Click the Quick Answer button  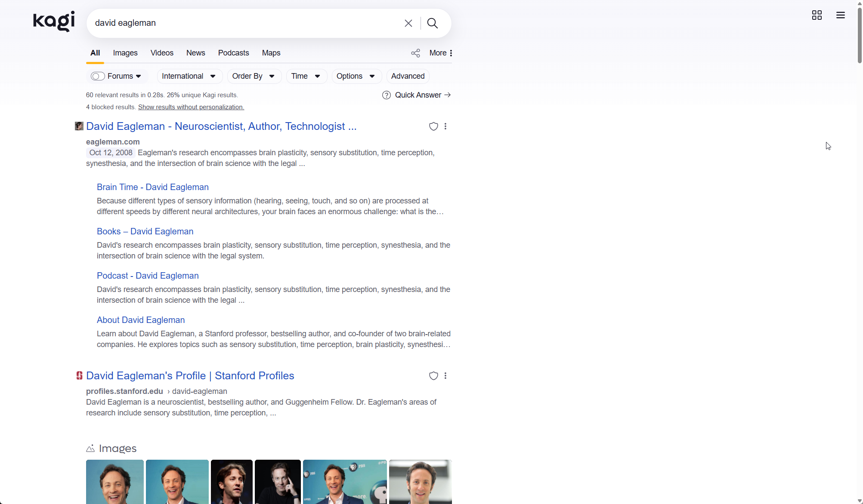417,95
